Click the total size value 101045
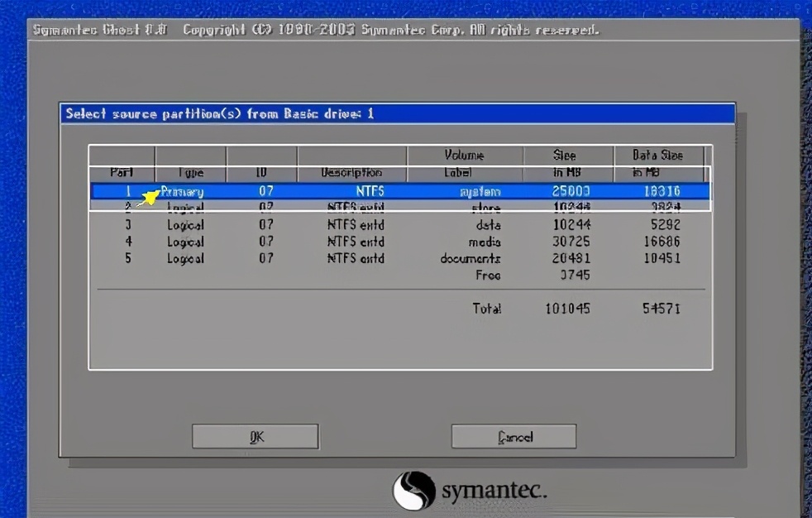The width and height of the screenshot is (812, 518). pyautogui.click(x=566, y=309)
